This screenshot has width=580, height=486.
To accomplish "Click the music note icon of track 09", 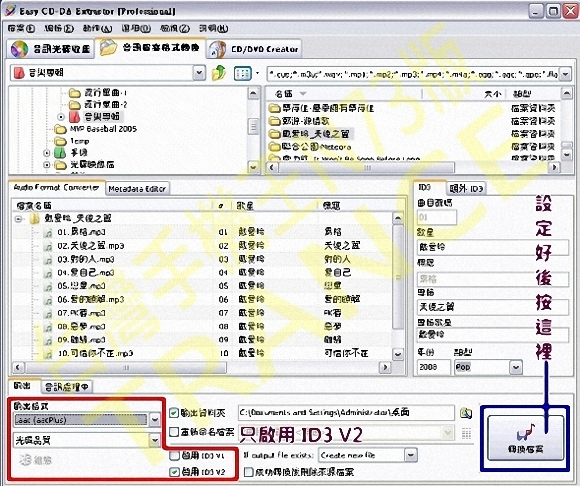I will pyautogui.click(x=48, y=341).
